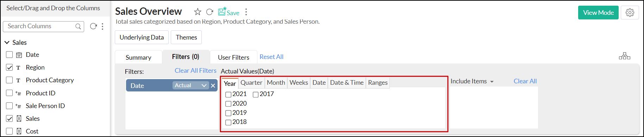Switch to the Quarter tab
The image size is (644, 137).
(251, 83)
